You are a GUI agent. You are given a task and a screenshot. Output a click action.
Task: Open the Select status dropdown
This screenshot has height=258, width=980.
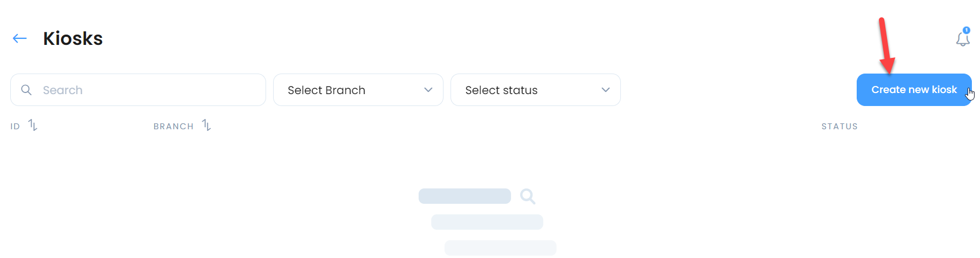tap(535, 90)
